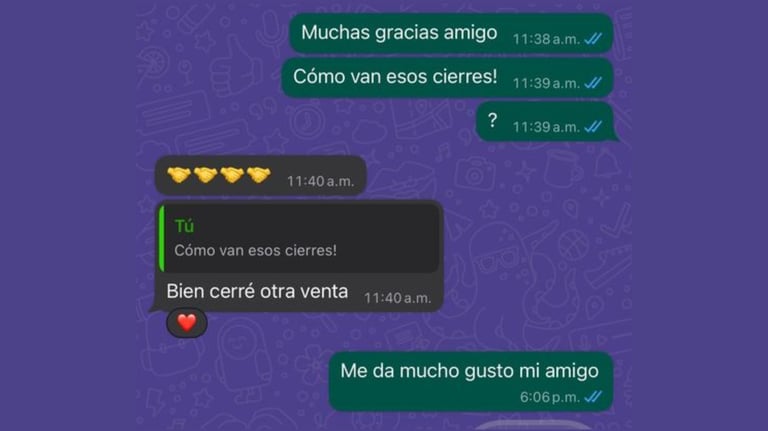Open quoted reply 'Cómo van esos cierres!'
Screen dimensions: 768x431
299,239
